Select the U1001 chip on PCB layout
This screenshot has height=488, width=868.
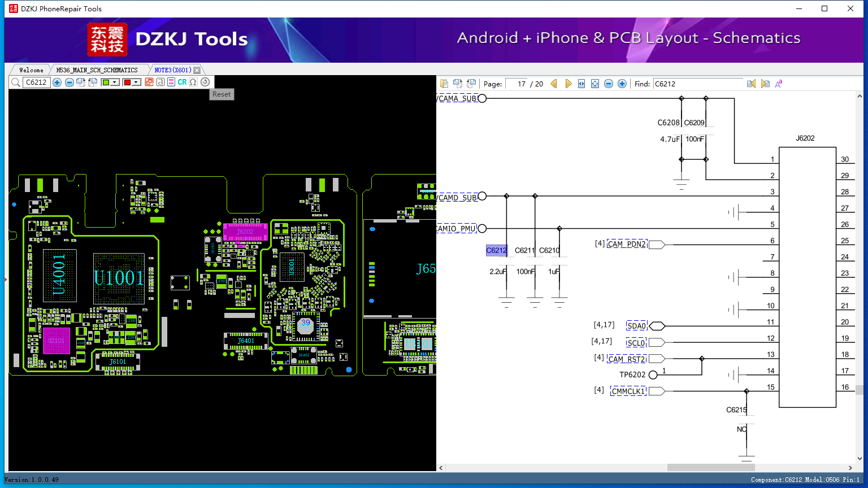pos(119,278)
